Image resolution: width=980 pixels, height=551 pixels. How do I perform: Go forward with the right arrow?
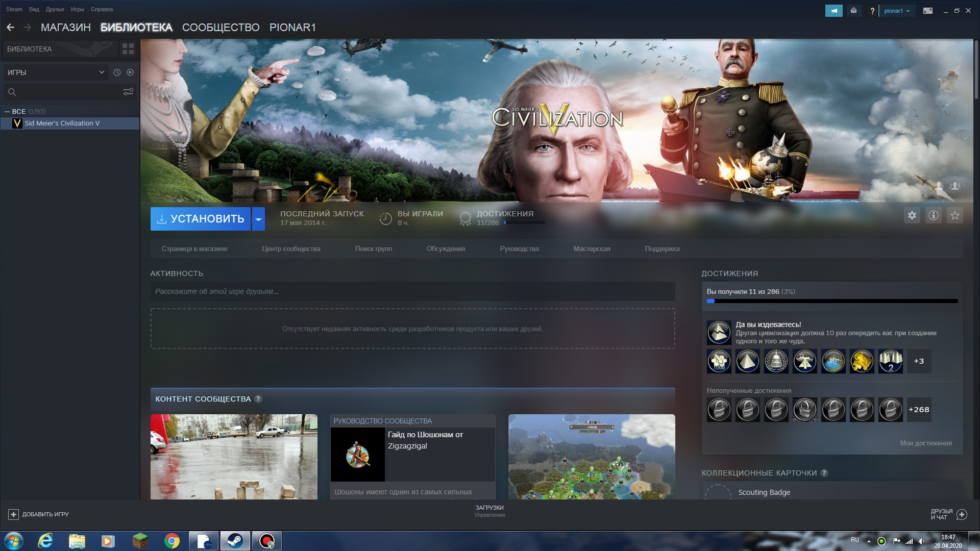pos(27,28)
